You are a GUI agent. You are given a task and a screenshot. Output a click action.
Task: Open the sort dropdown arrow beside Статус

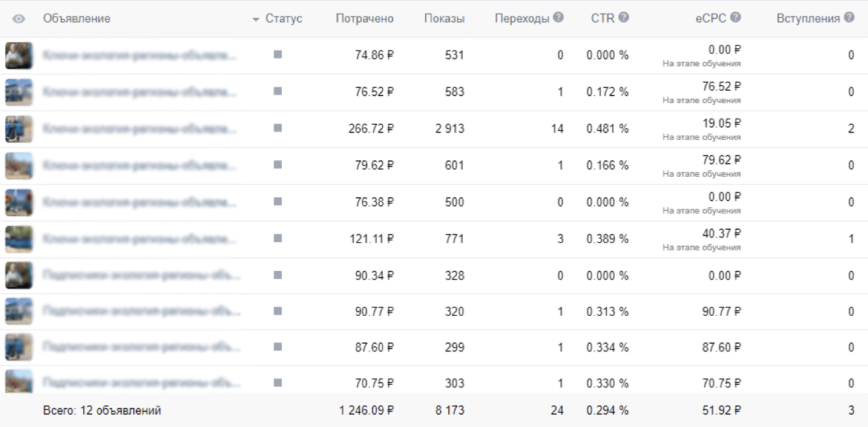256,19
